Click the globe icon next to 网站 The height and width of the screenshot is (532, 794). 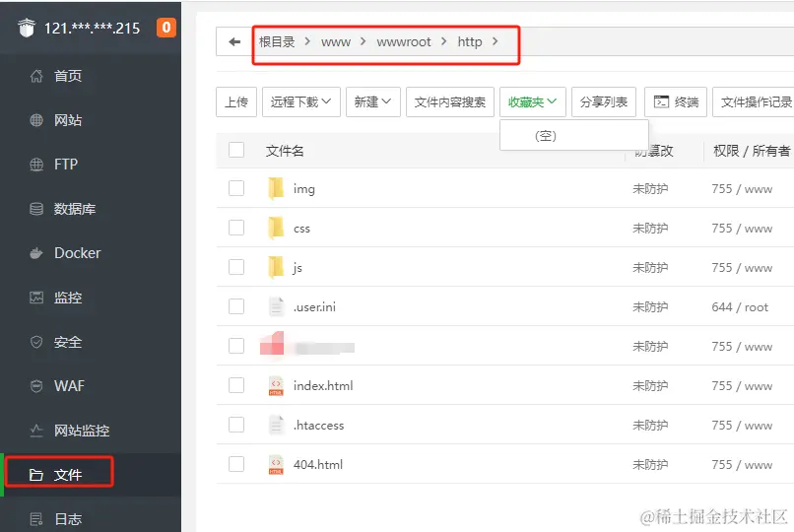36,120
